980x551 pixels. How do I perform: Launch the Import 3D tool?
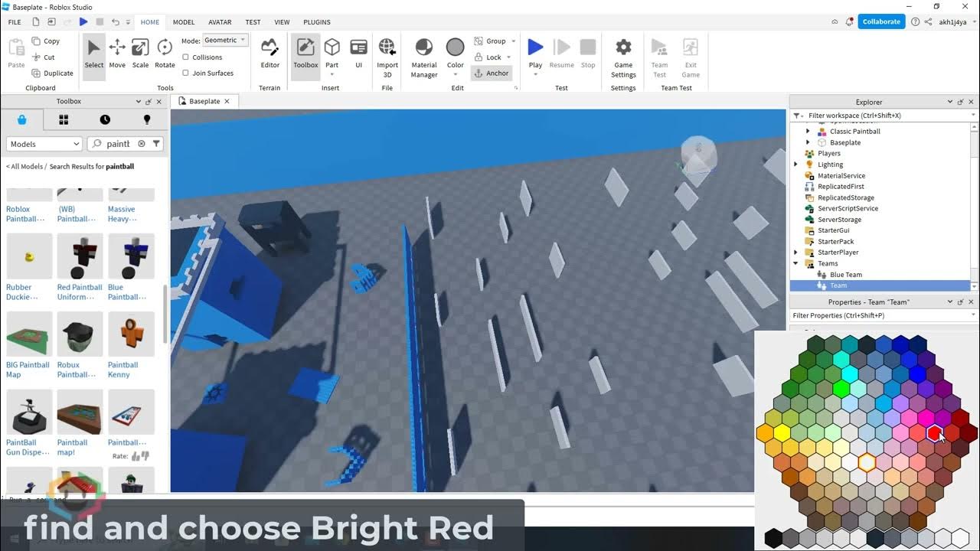tap(387, 58)
